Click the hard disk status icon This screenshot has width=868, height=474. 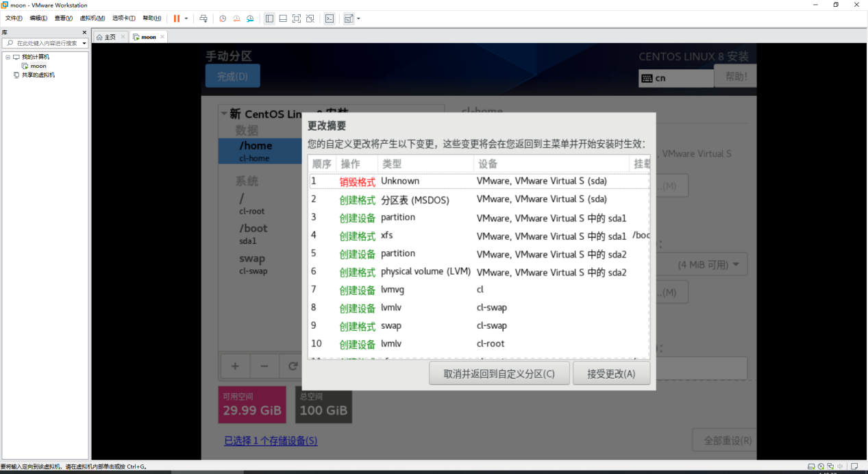tap(811, 466)
